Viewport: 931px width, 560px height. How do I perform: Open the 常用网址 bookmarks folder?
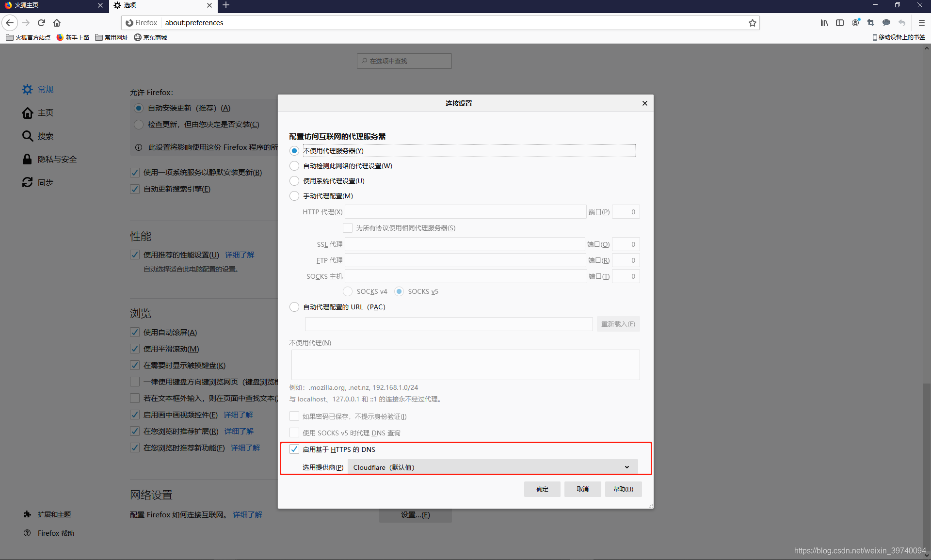(x=112, y=37)
